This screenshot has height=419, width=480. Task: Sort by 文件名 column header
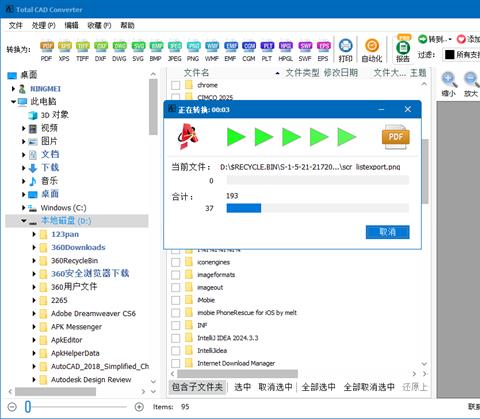point(196,73)
